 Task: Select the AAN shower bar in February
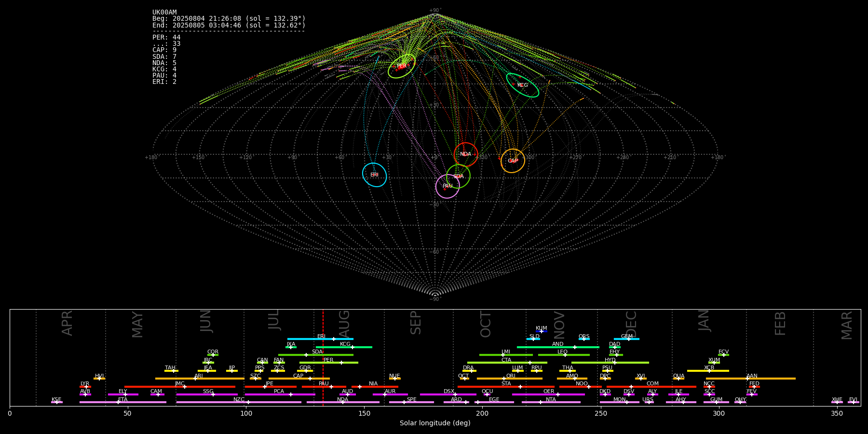(x=751, y=379)
